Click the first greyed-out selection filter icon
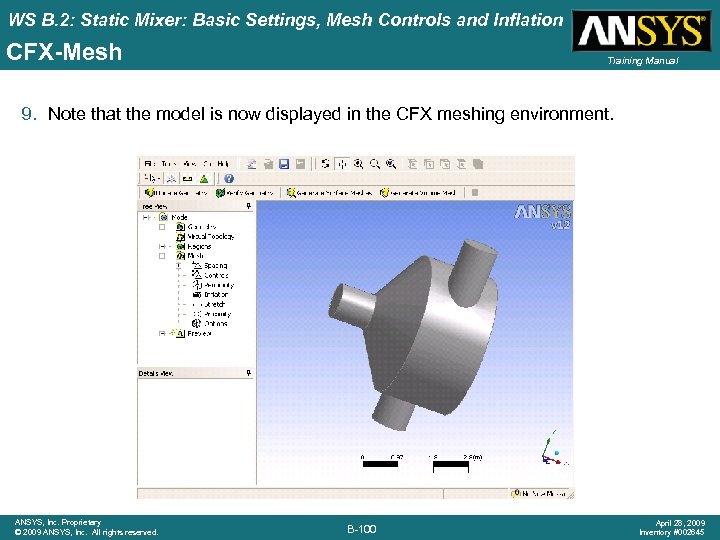The width and height of the screenshot is (720, 540). (x=412, y=164)
